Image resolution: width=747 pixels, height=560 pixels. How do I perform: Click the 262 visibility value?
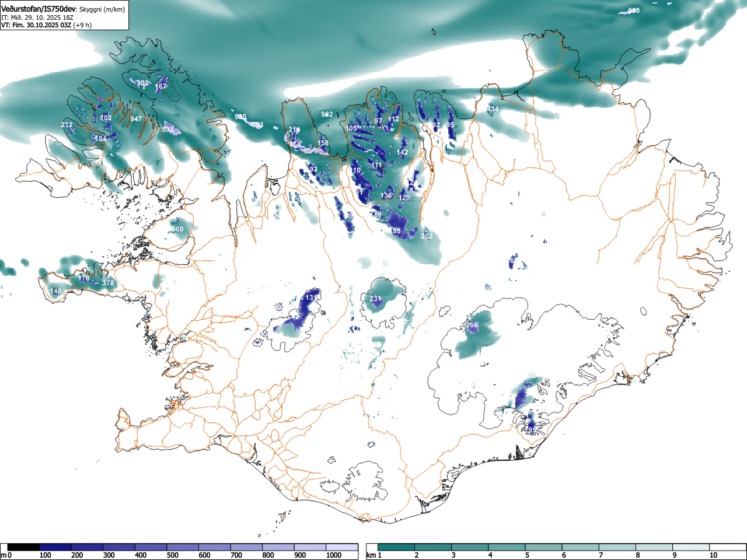[427, 236]
